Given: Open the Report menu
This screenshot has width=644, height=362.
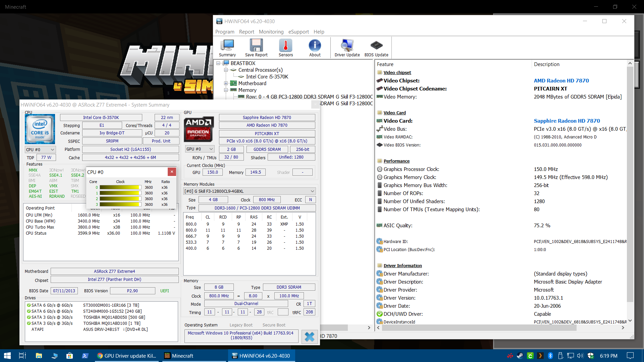Looking at the screenshot, I should (x=247, y=32).
